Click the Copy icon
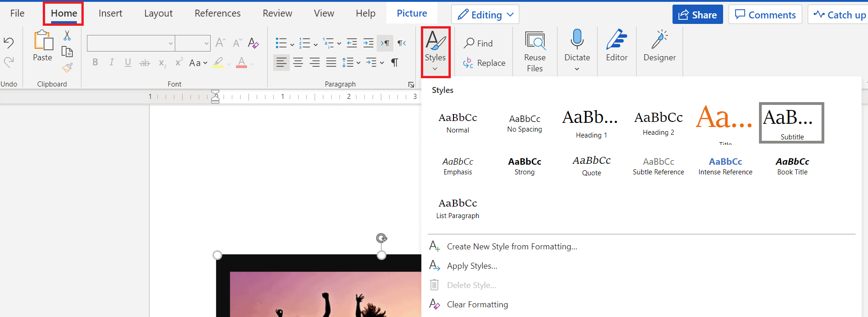This screenshot has width=868, height=317. click(67, 52)
